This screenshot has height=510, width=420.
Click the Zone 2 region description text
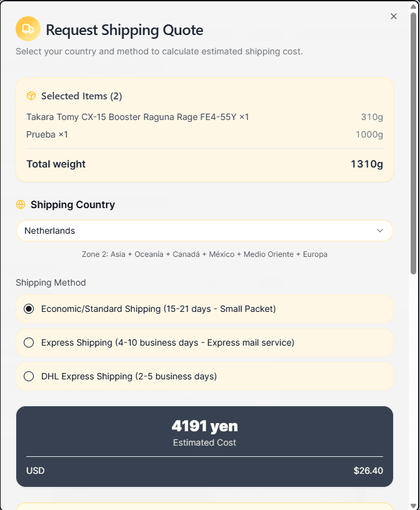[204, 254]
